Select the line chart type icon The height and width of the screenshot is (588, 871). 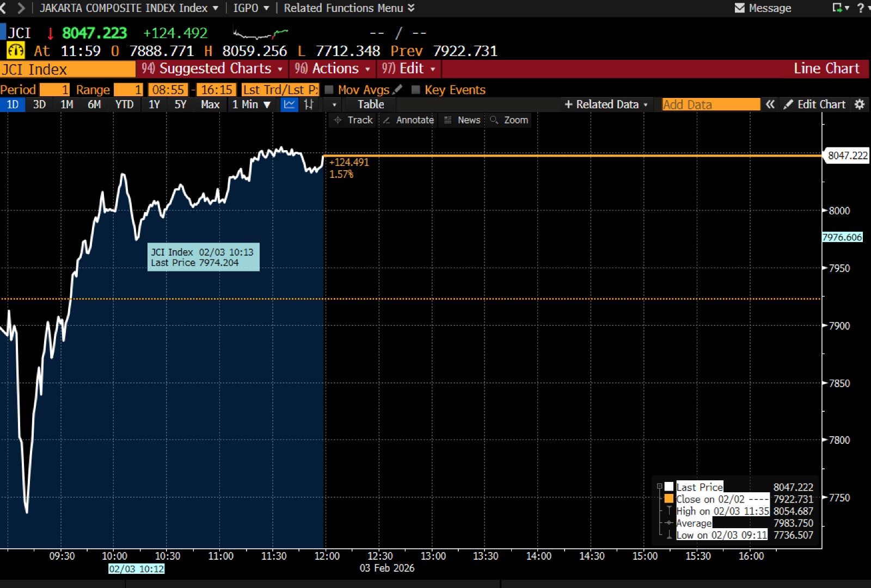pyautogui.click(x=290, y=104)
